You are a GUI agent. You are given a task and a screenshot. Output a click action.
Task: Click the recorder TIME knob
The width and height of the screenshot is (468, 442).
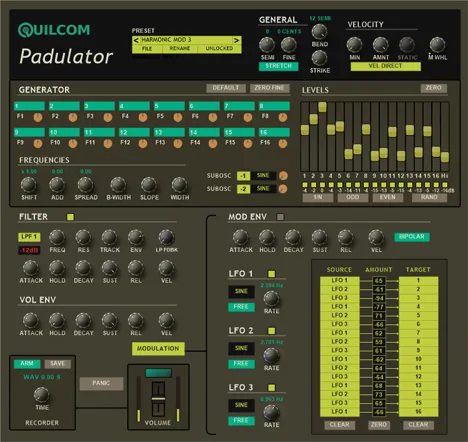[42, 395]
